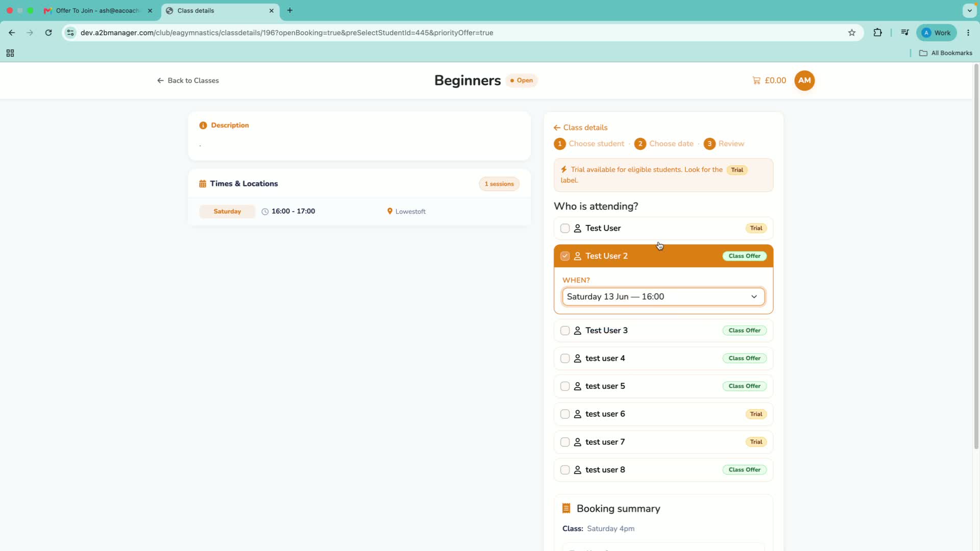The height and width of the screenshot is (551, 980).
Task: Go back to Classes
Action: (188, 81)
